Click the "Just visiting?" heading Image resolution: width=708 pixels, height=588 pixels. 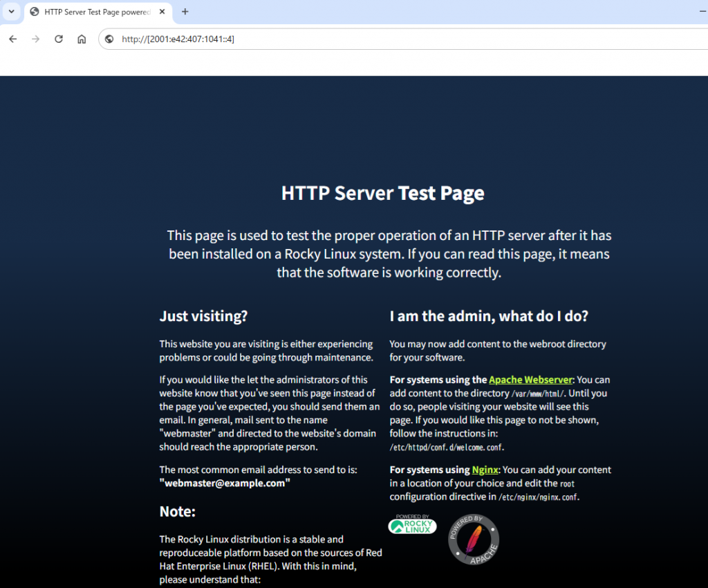204,316
